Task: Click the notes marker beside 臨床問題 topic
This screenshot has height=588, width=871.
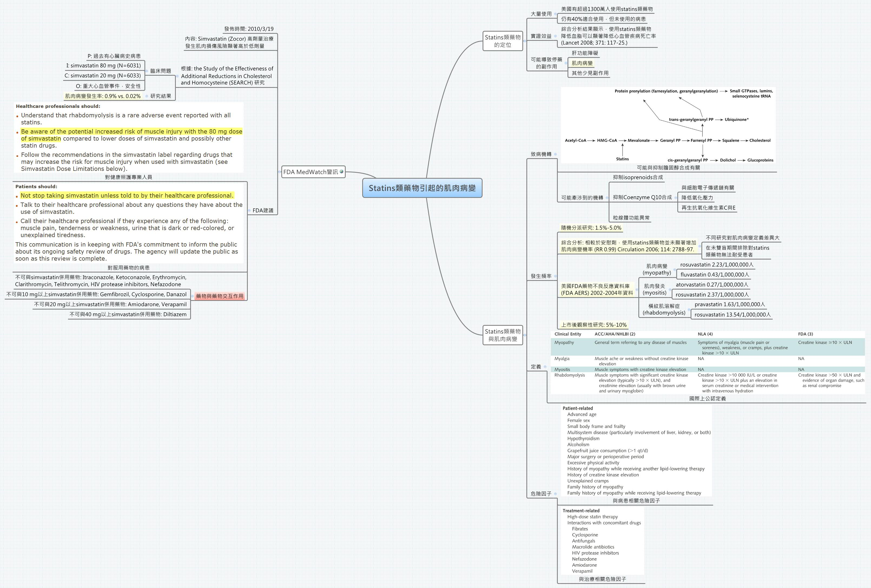Action: tap(147, 71)
